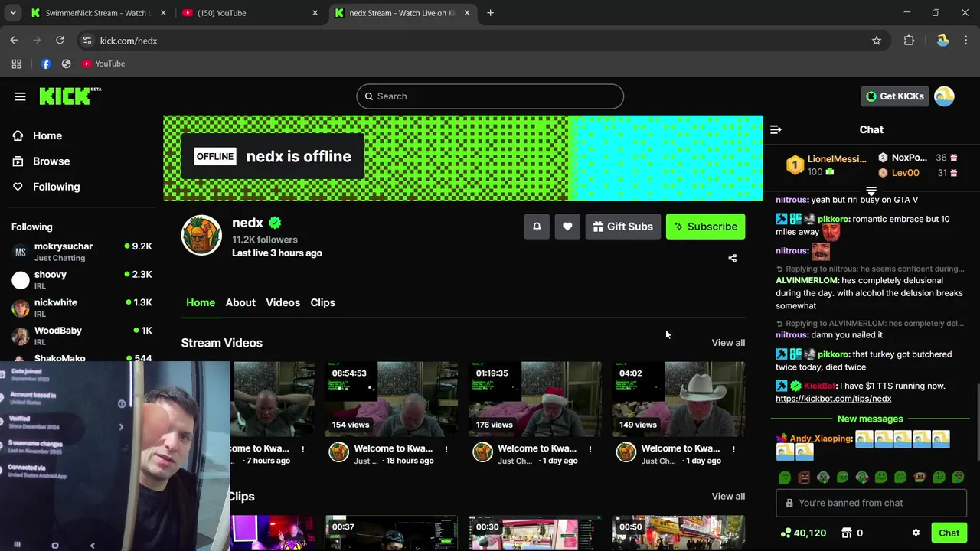Click KickBot username in chat
Screen dimensions: 980x551
point(819,386)
